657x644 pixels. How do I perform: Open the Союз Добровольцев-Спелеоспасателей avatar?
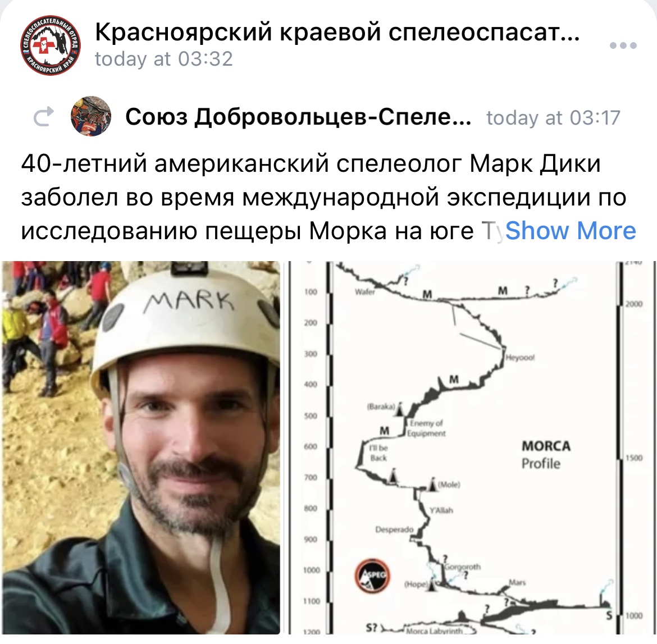click(91, 116)
